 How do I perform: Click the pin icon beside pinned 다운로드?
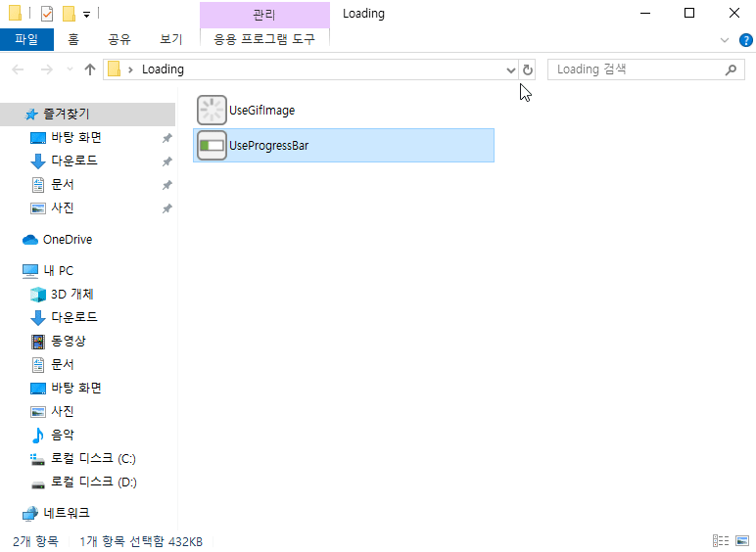(x=166, y=161)
